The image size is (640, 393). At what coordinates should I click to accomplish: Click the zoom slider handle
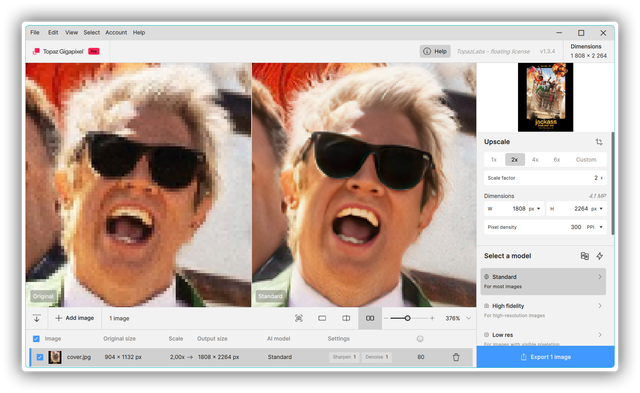tap(407, 318)
